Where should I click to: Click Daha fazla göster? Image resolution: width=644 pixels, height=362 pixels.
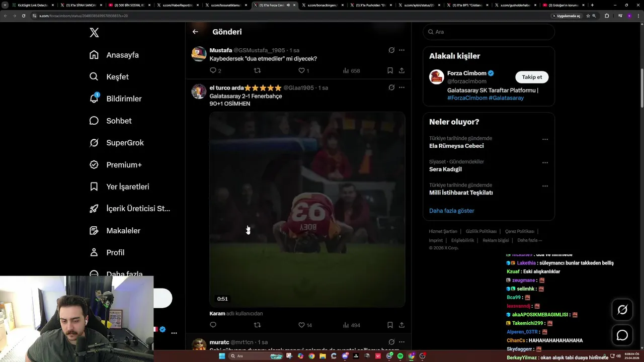(x=452, y=211)
